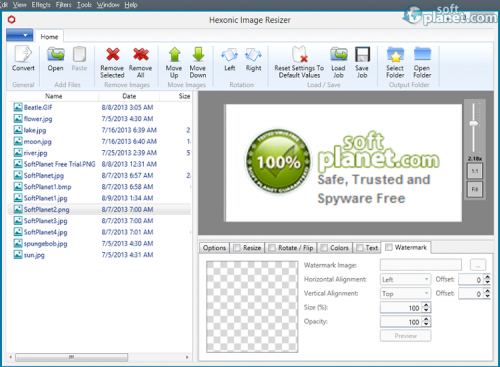This screenshot has width=500, height=367.
Task: Open files with the Open icon
Action: point(55,54)
